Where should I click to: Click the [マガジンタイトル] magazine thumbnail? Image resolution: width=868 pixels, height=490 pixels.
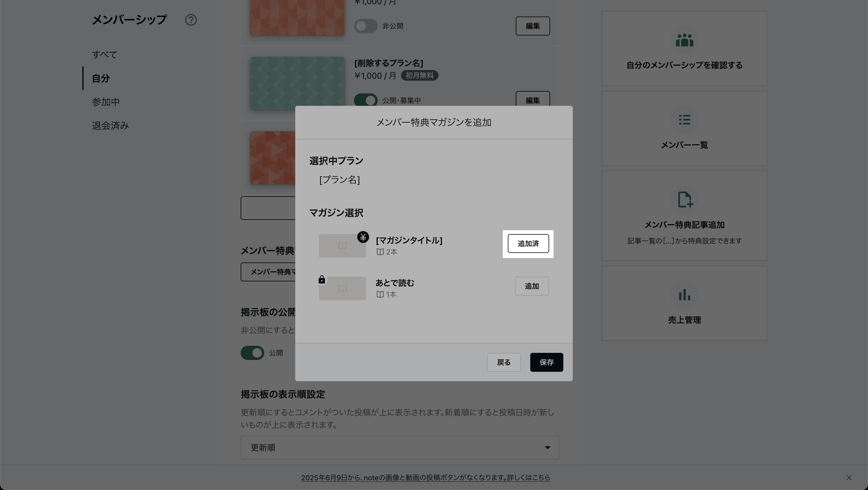(342, 246)
